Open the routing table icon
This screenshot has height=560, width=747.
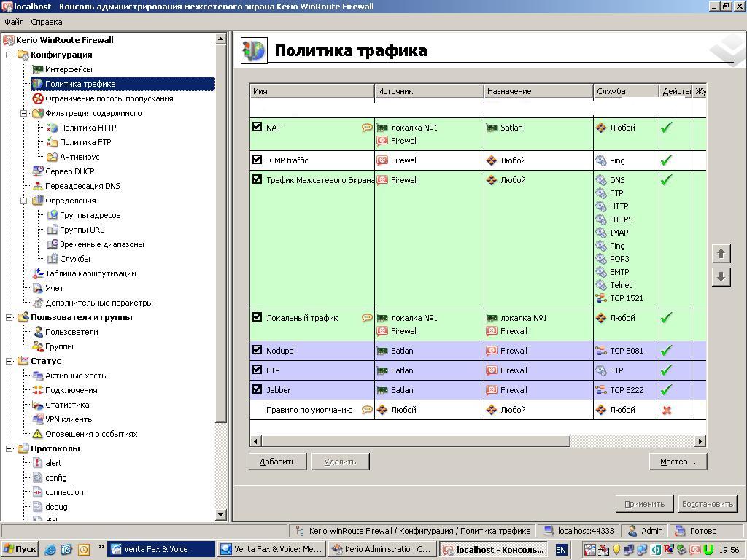(x=38, y=274)
